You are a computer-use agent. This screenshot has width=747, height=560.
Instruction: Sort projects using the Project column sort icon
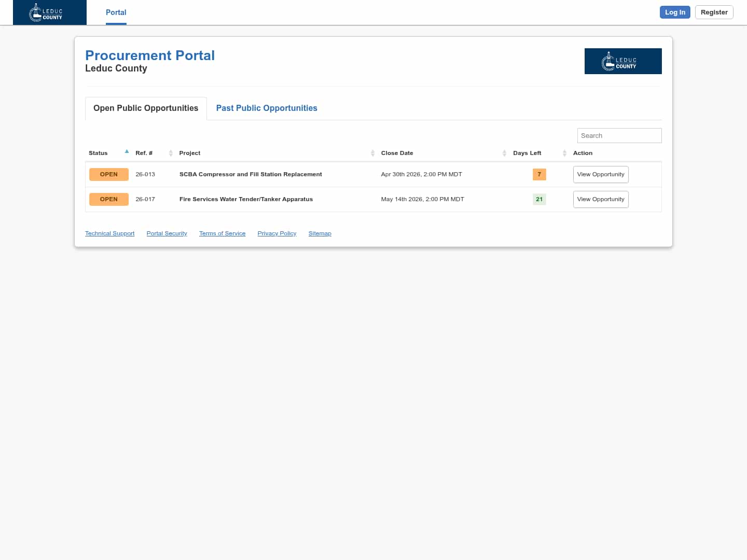(372, 153)
